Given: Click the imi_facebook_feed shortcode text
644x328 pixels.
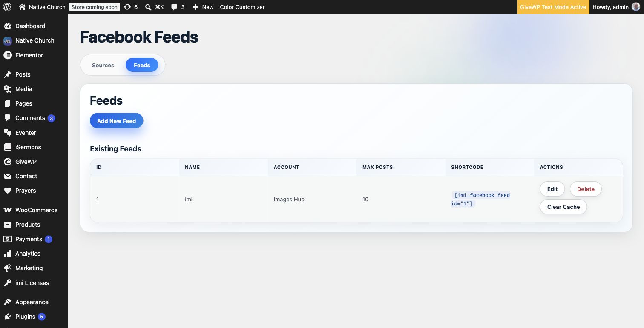Looking at the screenshot, I should (481, 199).
